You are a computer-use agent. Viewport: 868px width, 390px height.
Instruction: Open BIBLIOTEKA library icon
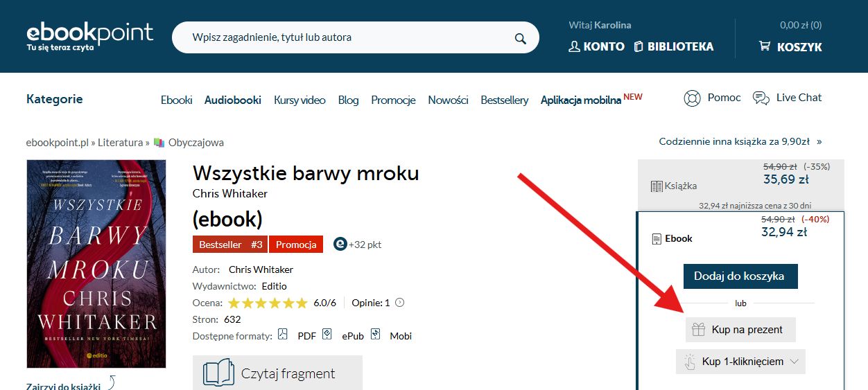[639, 46]
